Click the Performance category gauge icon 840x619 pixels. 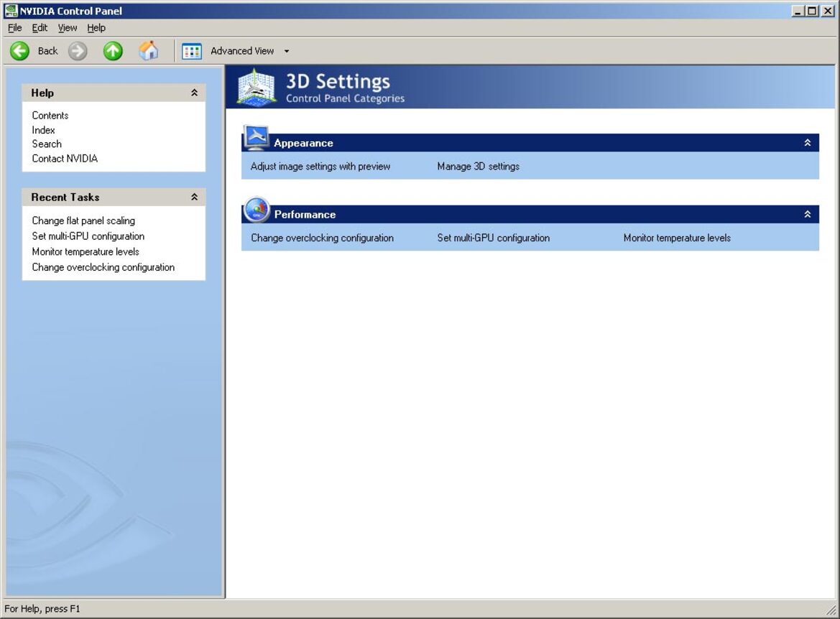pyautogui.click(x=257, y=210)
